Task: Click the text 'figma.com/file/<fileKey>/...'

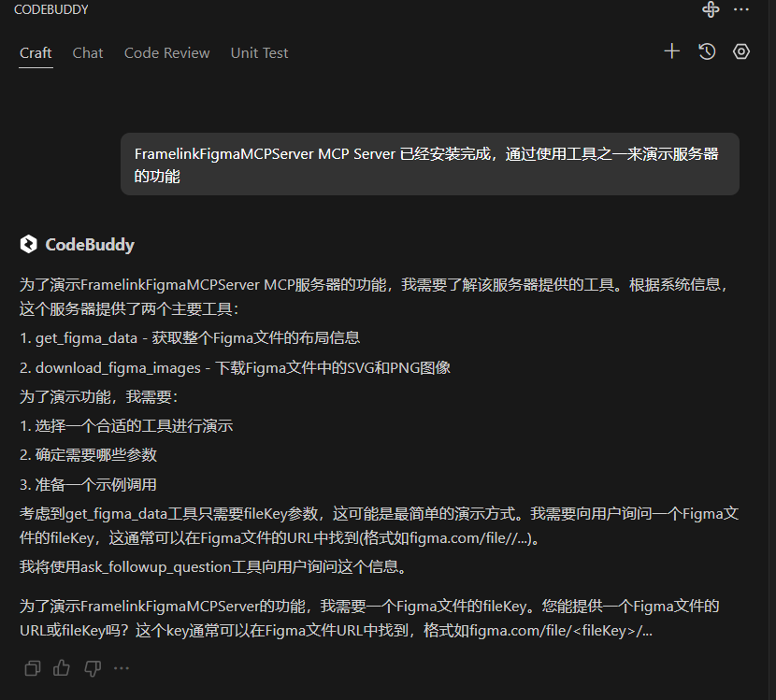Action: click(x=561, y=631)
